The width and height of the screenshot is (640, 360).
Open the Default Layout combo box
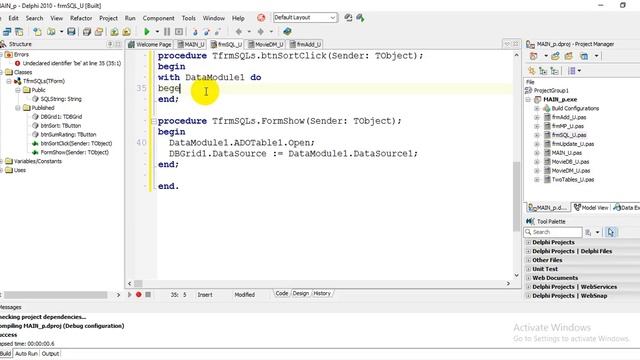tap(305, 18)
